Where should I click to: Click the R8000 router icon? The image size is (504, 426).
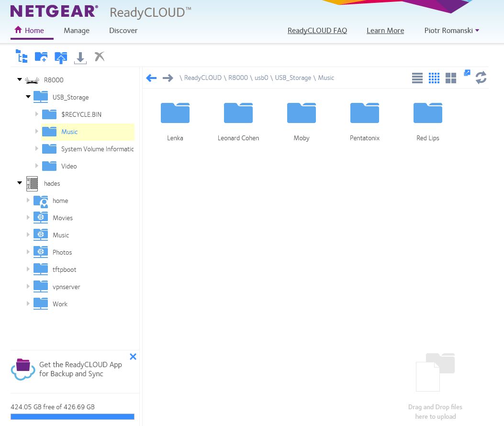coord(32,80)
